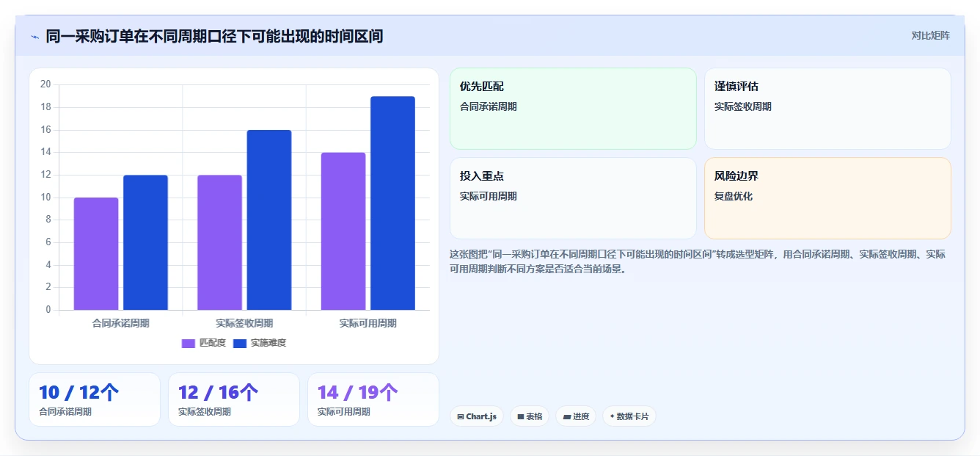Toggle the 匹配度 legend swatch
Screen dimensions: 980x456
pos(189,343)
